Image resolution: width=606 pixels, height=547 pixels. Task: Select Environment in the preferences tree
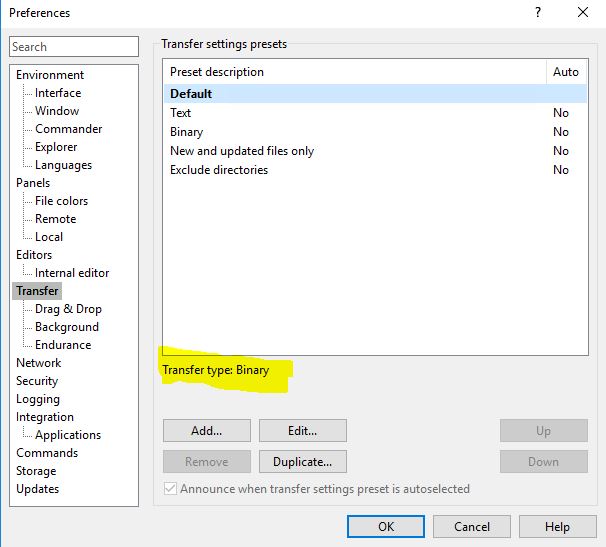(50, 75)
